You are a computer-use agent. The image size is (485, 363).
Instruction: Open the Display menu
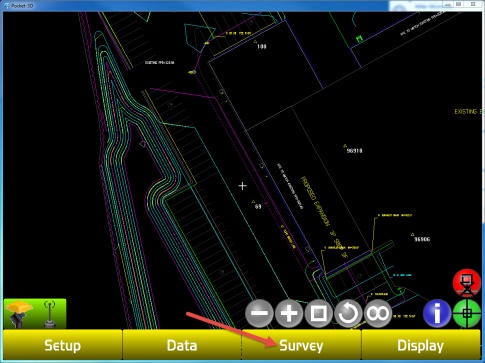click(421, 345)
